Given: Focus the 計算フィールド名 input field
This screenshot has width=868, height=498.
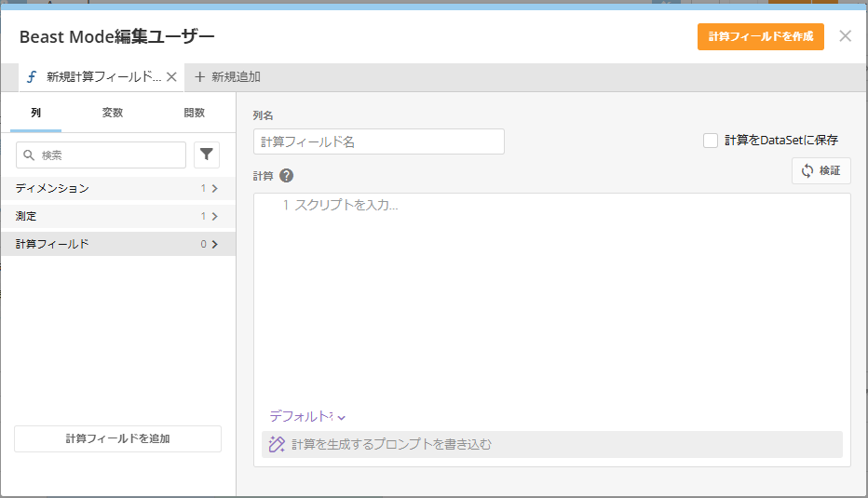Looking at the screenshot, I should pos(379,141).
